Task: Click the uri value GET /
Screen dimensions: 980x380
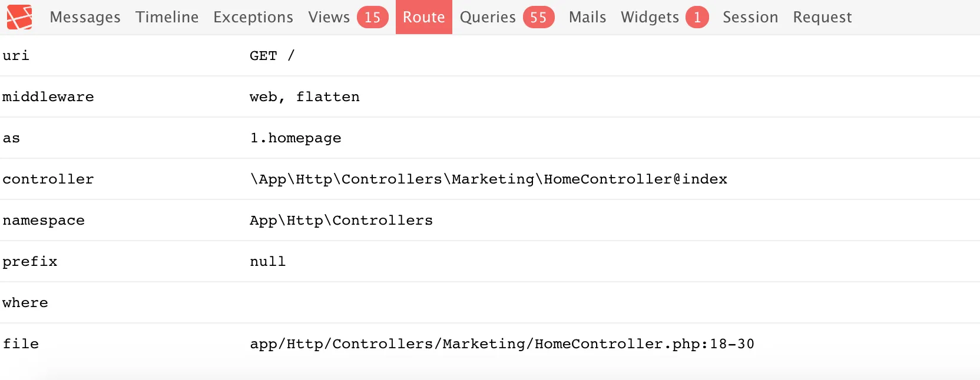Action: [272, 55]
